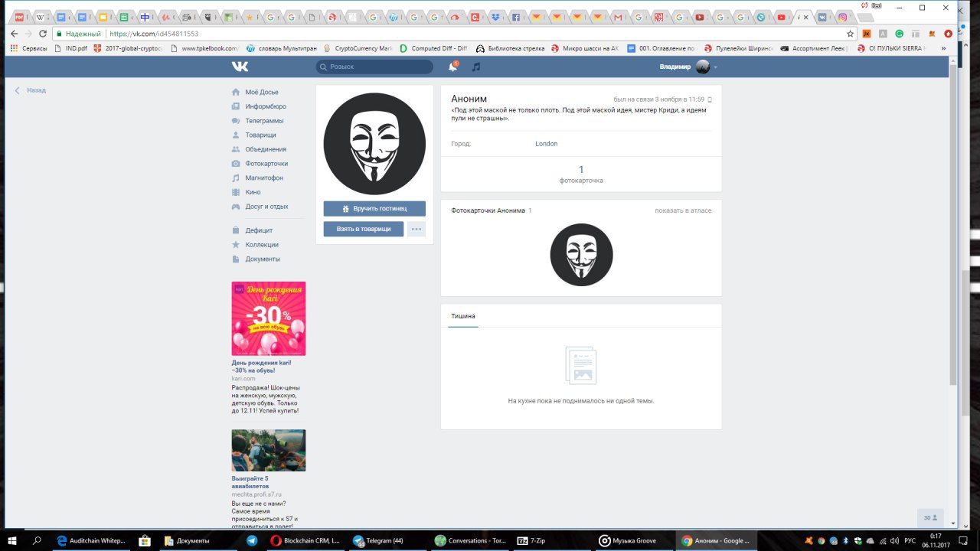Image resolution: width=980 pixels, height=551 pixels.
Task: Open the РУС language indicator in tray
Action: pos(910,540)
